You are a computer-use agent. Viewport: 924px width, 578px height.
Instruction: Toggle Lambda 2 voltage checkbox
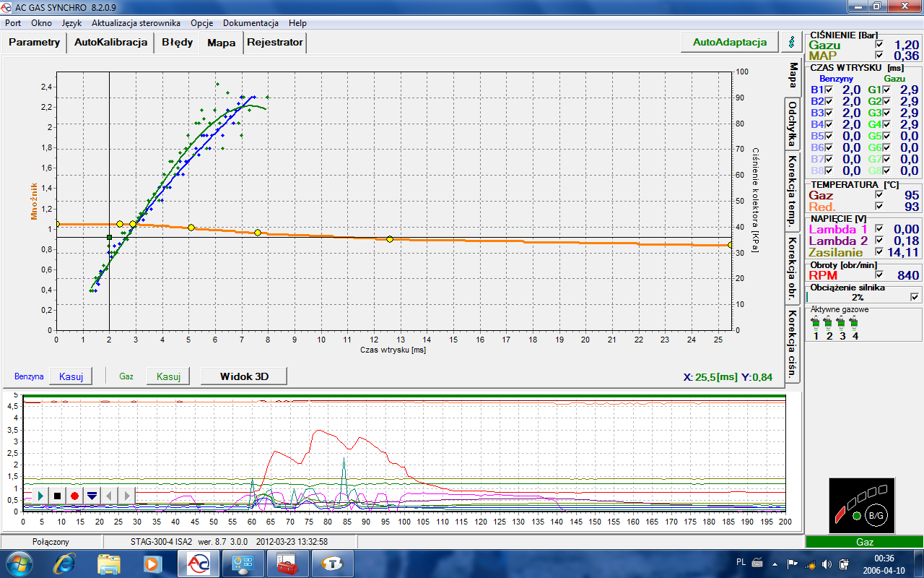(879, 241)
